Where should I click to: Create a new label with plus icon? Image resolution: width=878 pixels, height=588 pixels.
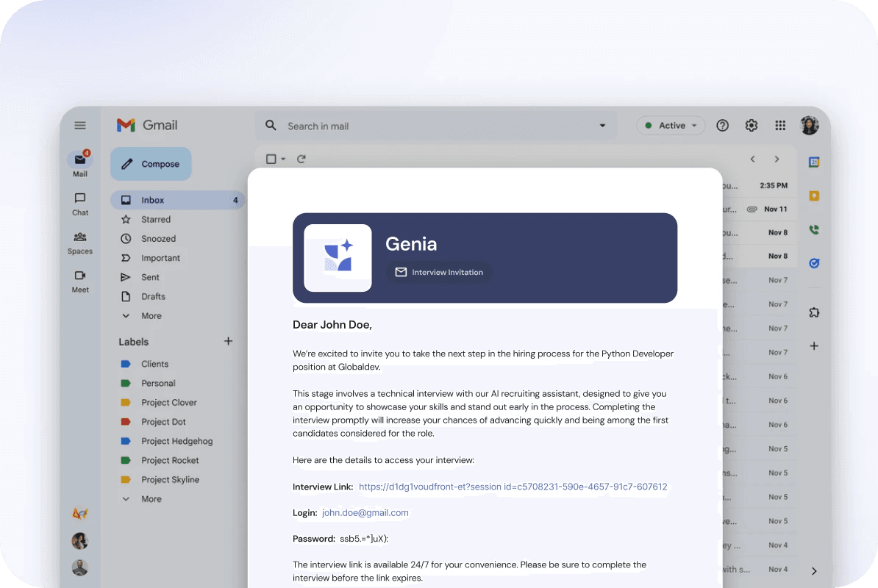point(228,341)
